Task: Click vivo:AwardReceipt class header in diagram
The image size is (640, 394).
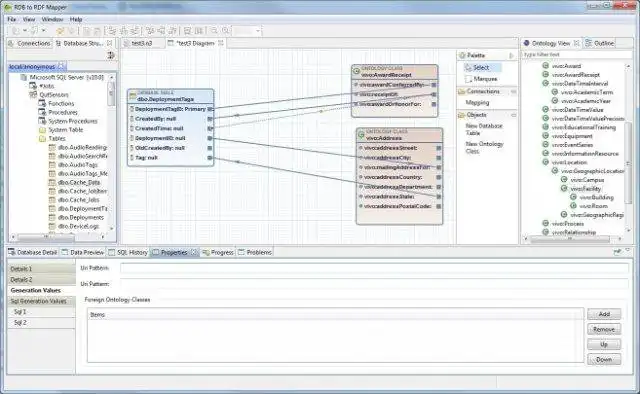Action: pos(395,72)
